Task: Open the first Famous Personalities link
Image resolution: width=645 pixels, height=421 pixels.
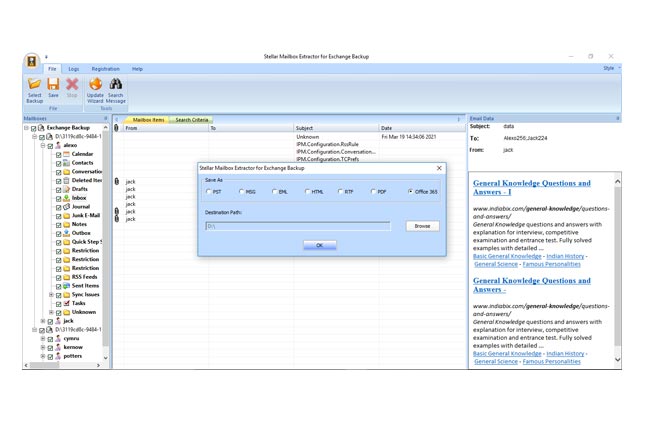Action: pyautogui.click(x=551, y=264)
